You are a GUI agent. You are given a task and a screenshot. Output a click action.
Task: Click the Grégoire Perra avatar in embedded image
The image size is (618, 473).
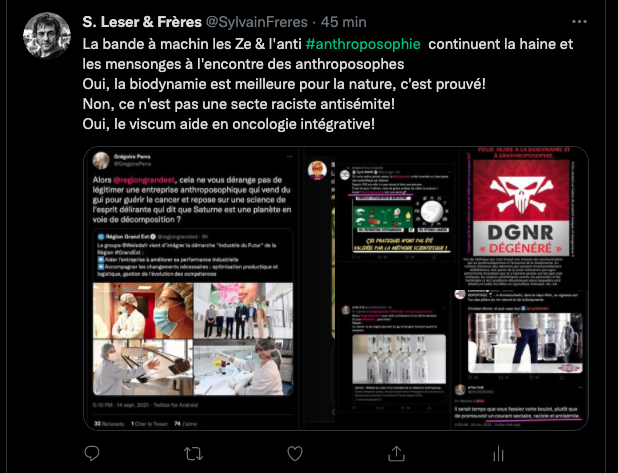click(x=101, y=160)
